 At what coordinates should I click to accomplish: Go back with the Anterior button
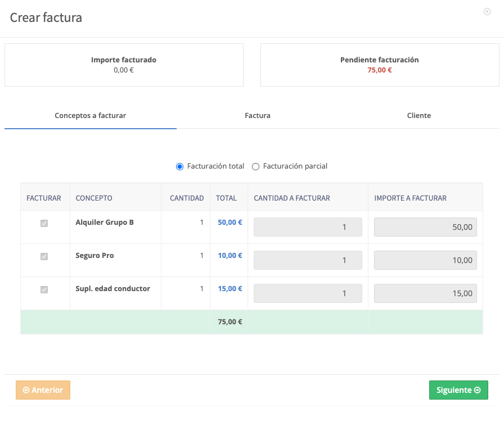click(43, 390)
